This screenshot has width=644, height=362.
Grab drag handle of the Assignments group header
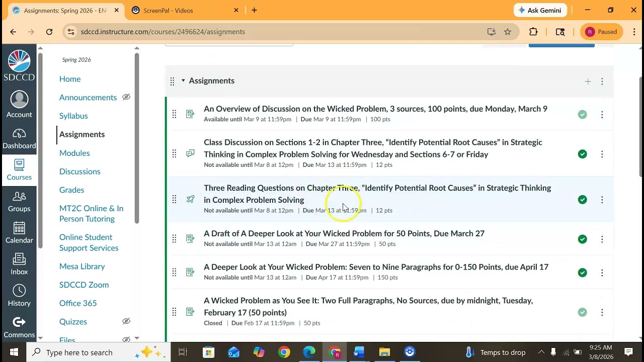tap(172, 81)
